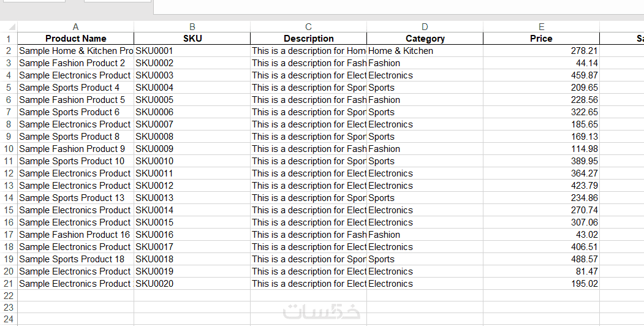Select row 1 header number
The height and width of the screenshot is (326, 644).
pyautogui.click(x=9, y=39)
